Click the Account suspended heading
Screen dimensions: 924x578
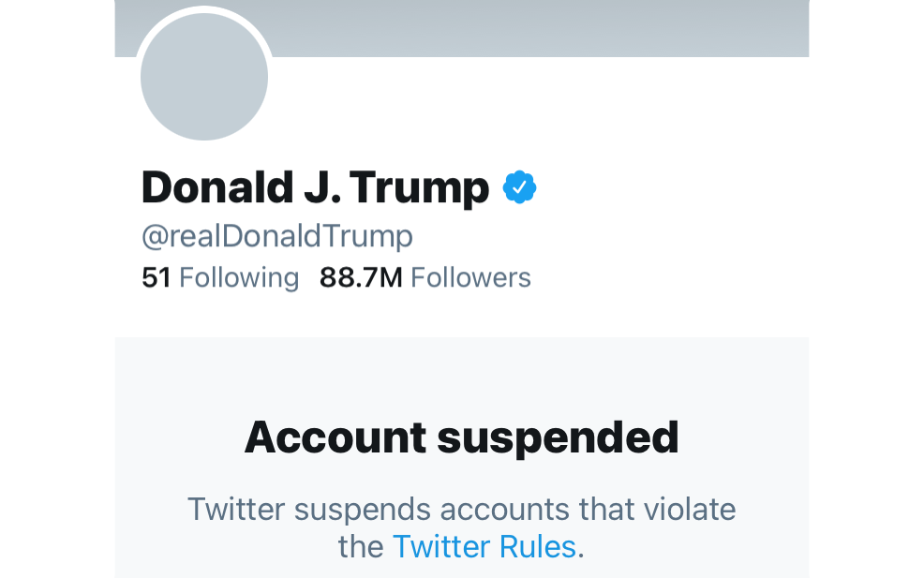(461, 437)
